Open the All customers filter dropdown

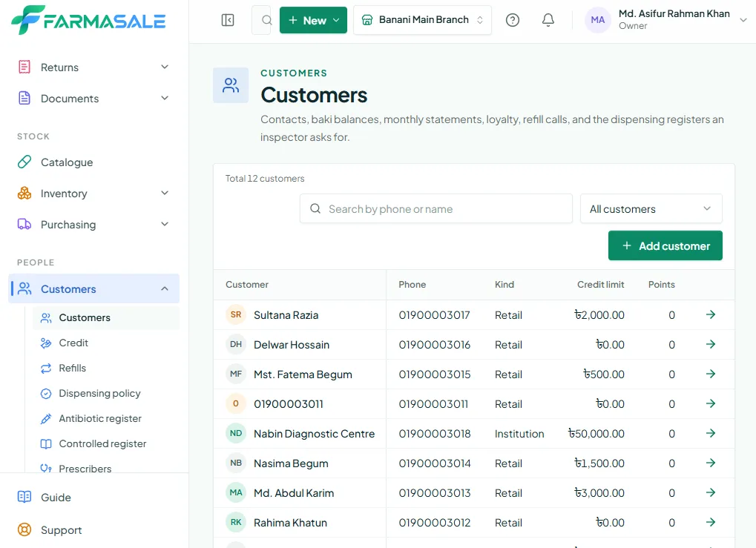coord(651,208)
